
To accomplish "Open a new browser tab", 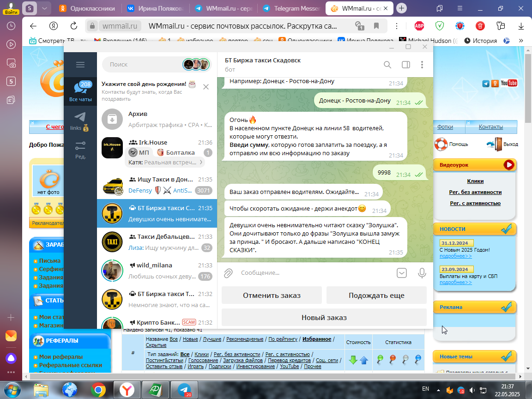I will point(401,8).
